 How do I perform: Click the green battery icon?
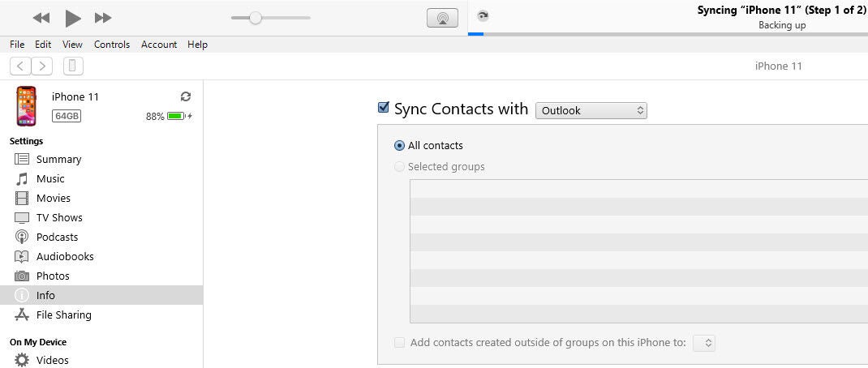[176, 116]
